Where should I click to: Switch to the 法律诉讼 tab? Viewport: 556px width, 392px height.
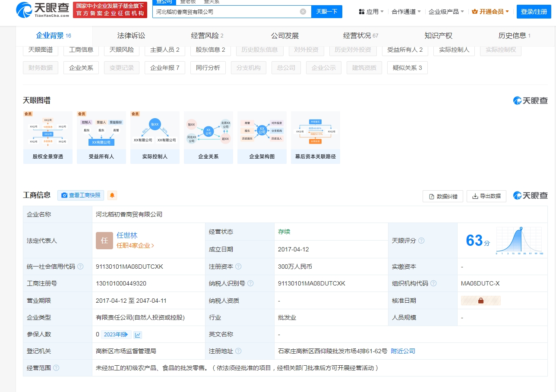131,36
